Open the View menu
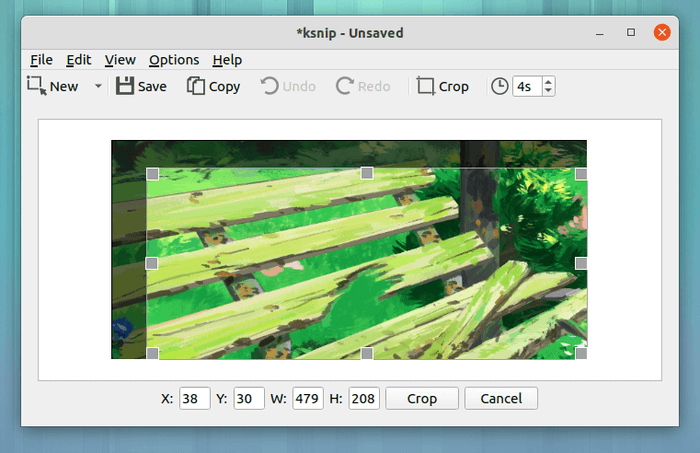Viewport: 700px width, 453px height. 120,60
